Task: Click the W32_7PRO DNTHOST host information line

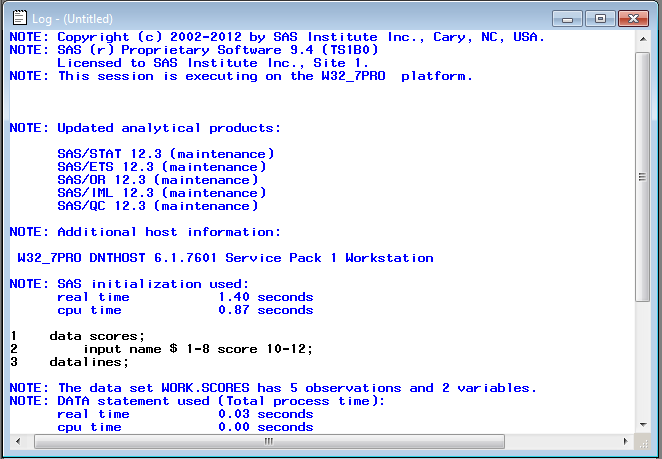Action: [225, 258]
